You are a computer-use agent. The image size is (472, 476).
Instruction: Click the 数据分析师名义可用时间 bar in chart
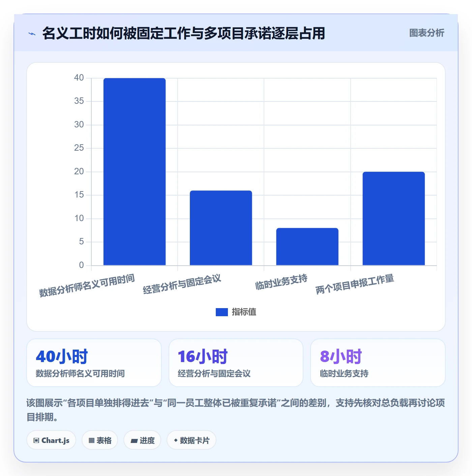135,172
